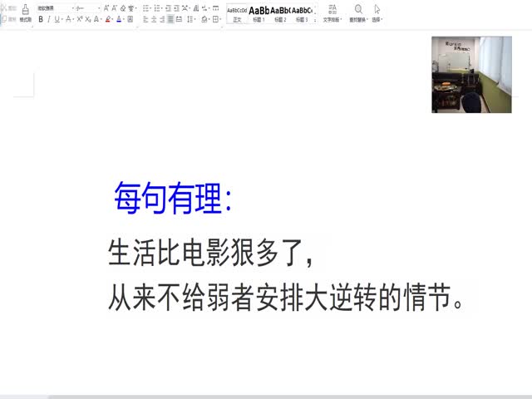
Task: Apply the 标题 3 heading style
Action: click(301, 12)
